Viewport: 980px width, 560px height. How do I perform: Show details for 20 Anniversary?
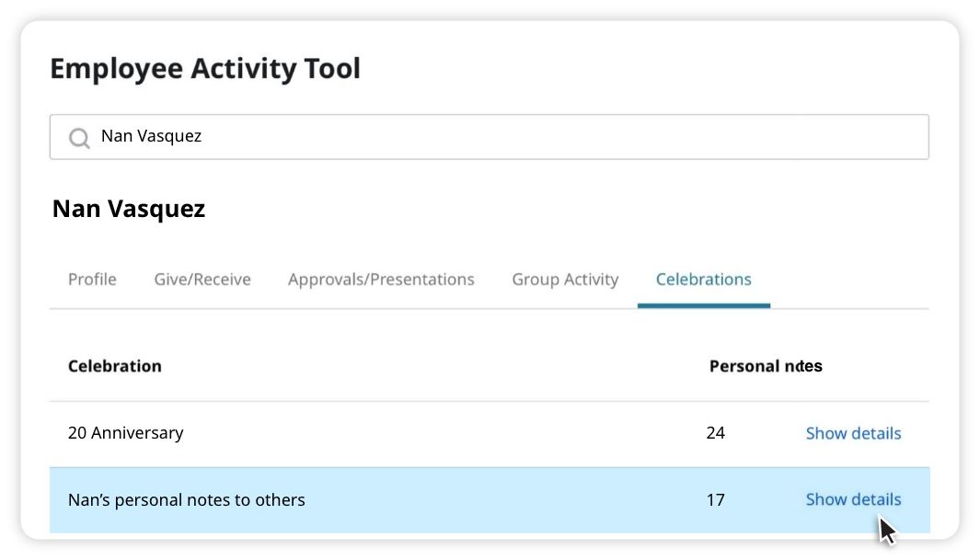coord(853,433)
